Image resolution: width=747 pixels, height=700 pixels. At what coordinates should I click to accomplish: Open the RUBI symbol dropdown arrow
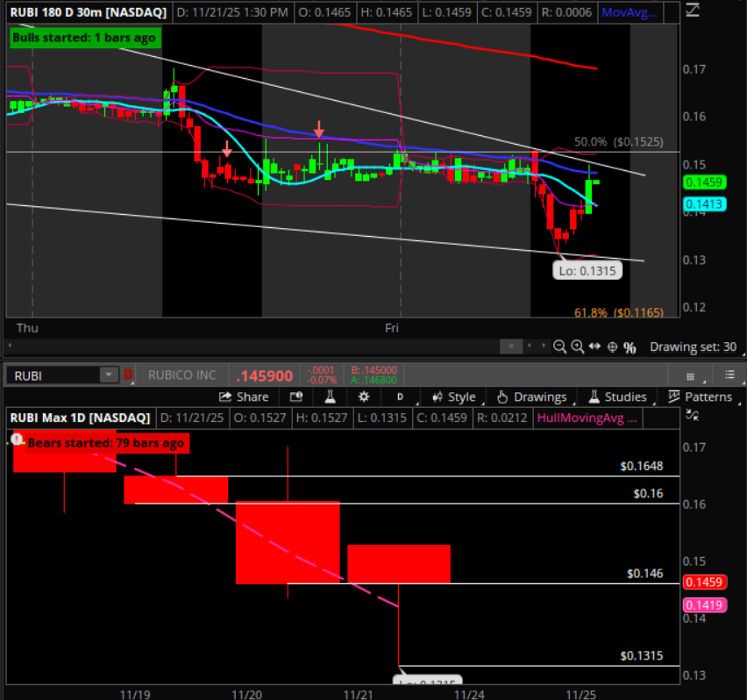click(x=109, y=375)
